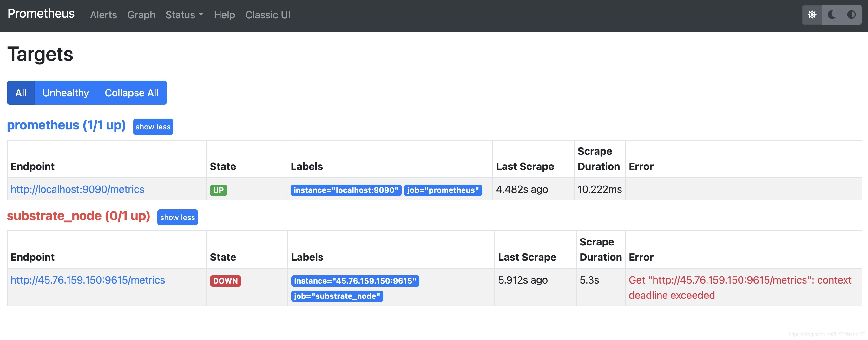Expand the Status dropdown menu

184,15
